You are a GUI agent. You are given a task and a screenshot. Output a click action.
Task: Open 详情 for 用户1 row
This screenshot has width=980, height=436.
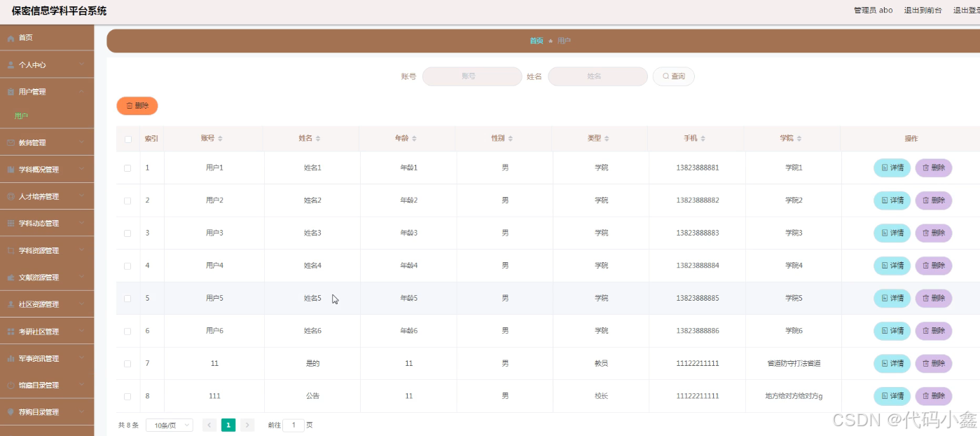pyautogui.click(x=892, y=168)
